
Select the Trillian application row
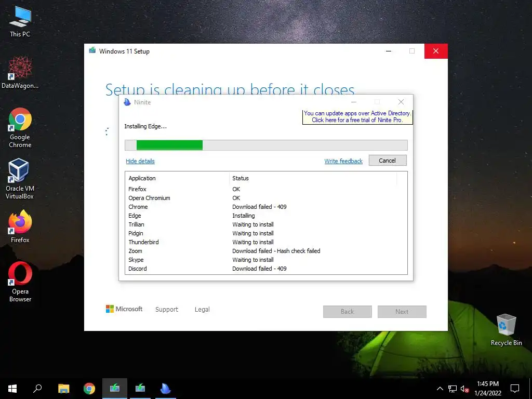tap(266, 224)
